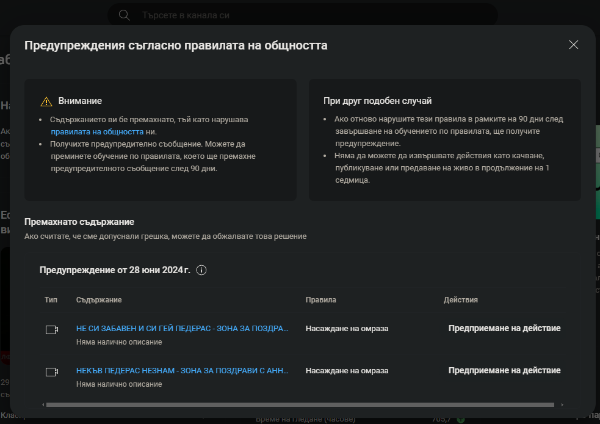Click the info icon next to the warning date

click(x=201, y=271)
